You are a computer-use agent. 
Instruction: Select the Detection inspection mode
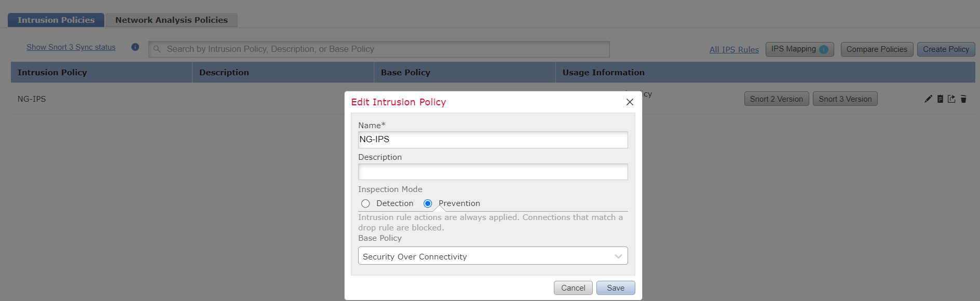pos(365,203)
